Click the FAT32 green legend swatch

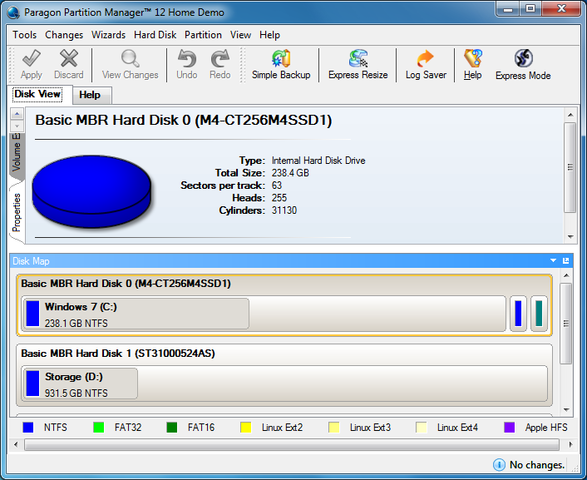pos(98,427)
